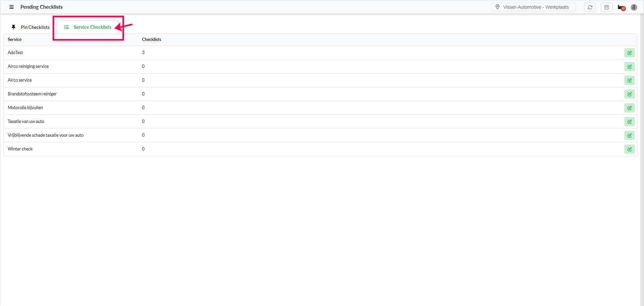
Task: Edit checklists for AdoTest service
Action: click(x=629, y=53)
